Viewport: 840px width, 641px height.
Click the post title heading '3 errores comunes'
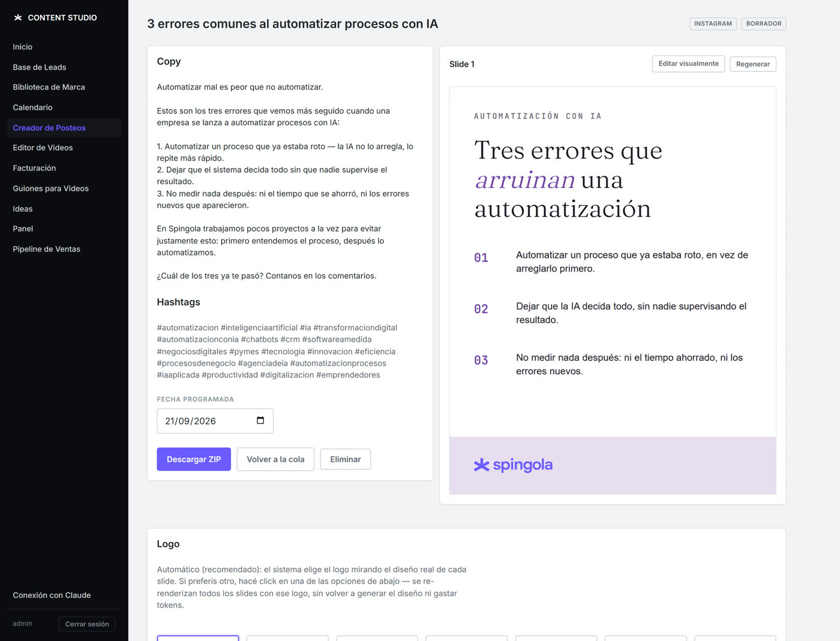(293, 24)
